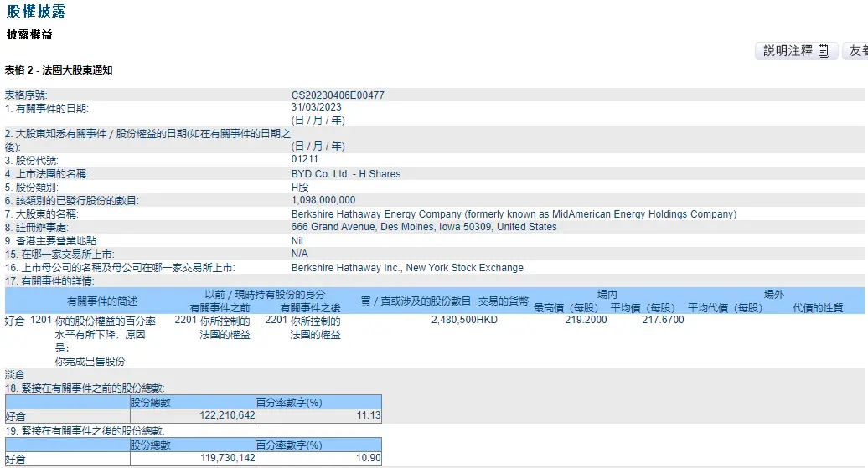Click the highest price 219.2000

[586, 320]
